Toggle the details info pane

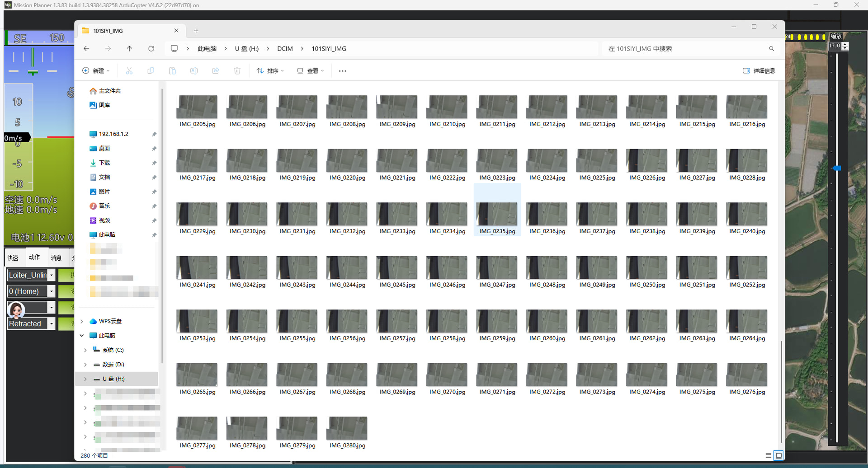(x=759, y=71)
